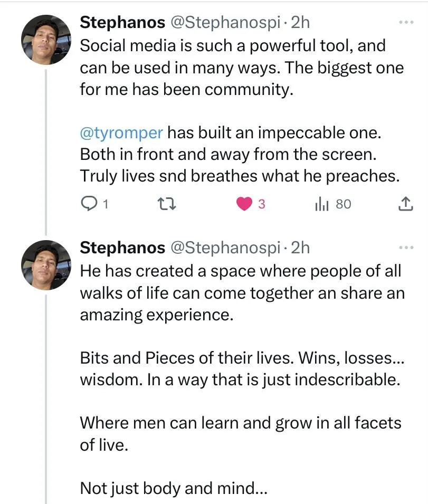The width and height of the screenshot is (428, 504).
Task: Open the profile picture on the second tweet
Action: coord(45,264)
